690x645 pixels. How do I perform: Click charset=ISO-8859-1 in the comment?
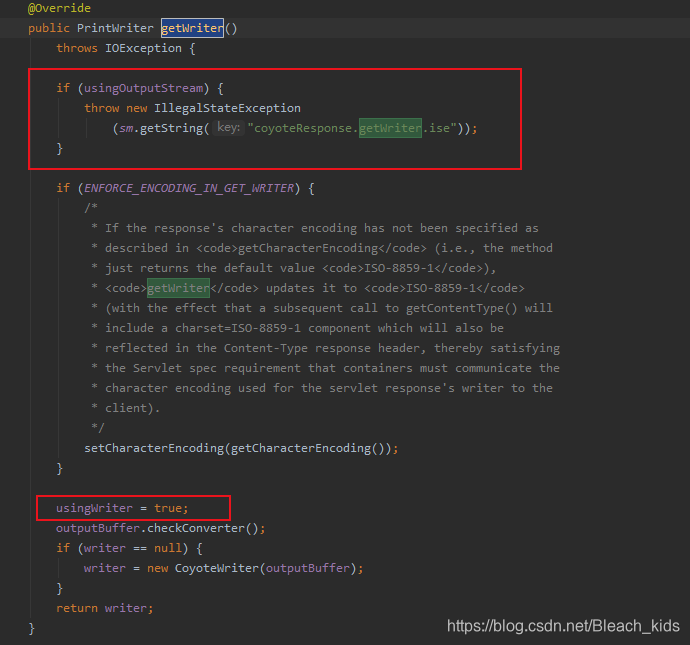click(x=238, y=328)
